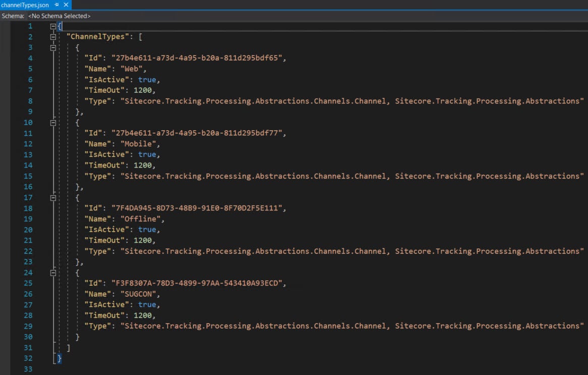This screenshot has height=375, width=588.
Task: Pin the channelTypes.json tab
Action: tap(57, 5)
